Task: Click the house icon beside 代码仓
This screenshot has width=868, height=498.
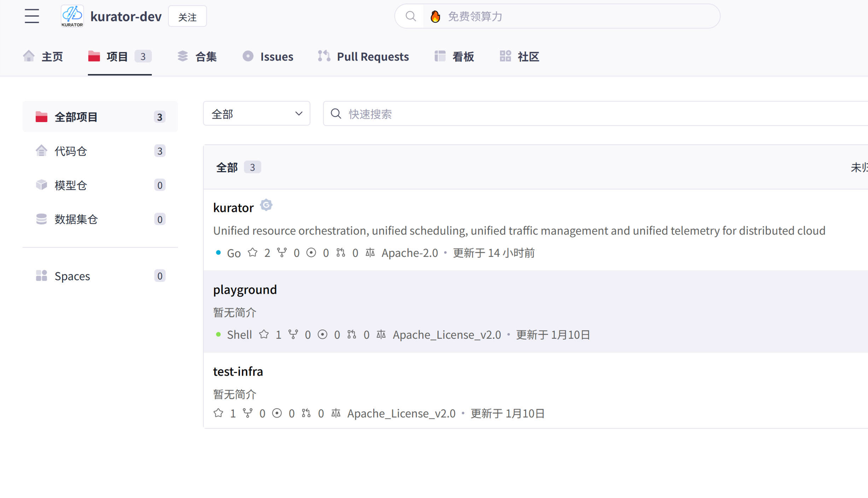Action: coord(42,150)
